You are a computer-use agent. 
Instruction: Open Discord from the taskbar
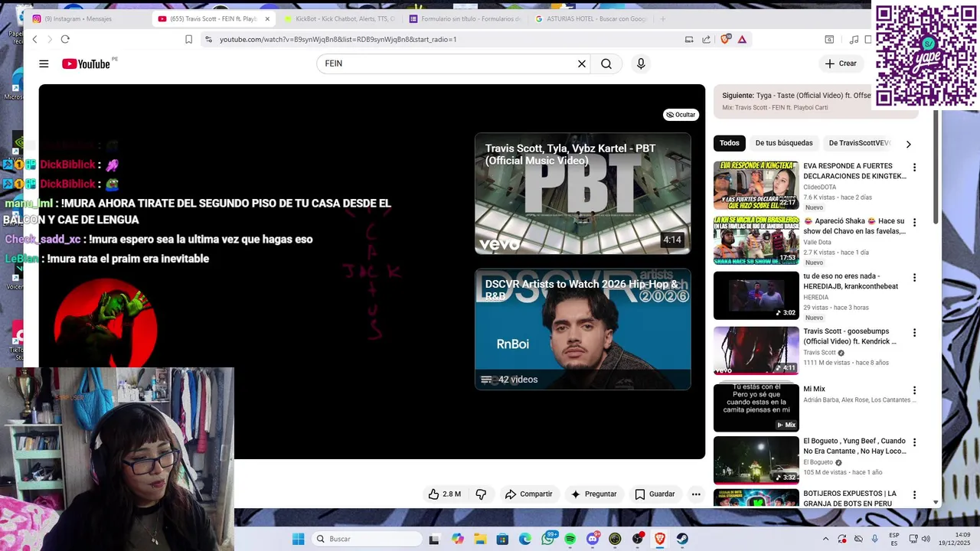(x=593, y=539)
